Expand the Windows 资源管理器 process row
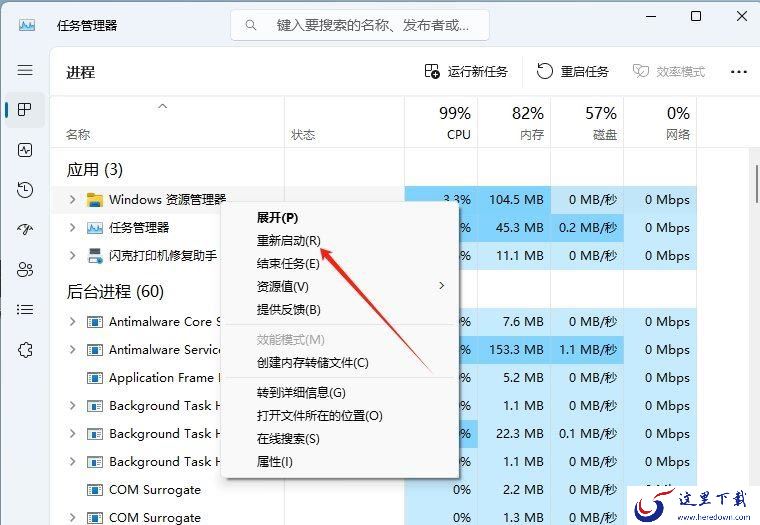 pos(72,199)
